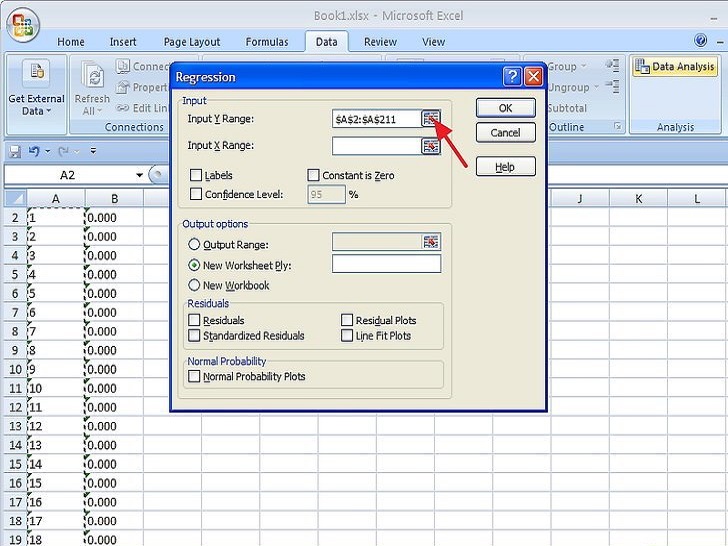The image size is (728, 546).
Task: Click the Office button logo
Action: 23,25
